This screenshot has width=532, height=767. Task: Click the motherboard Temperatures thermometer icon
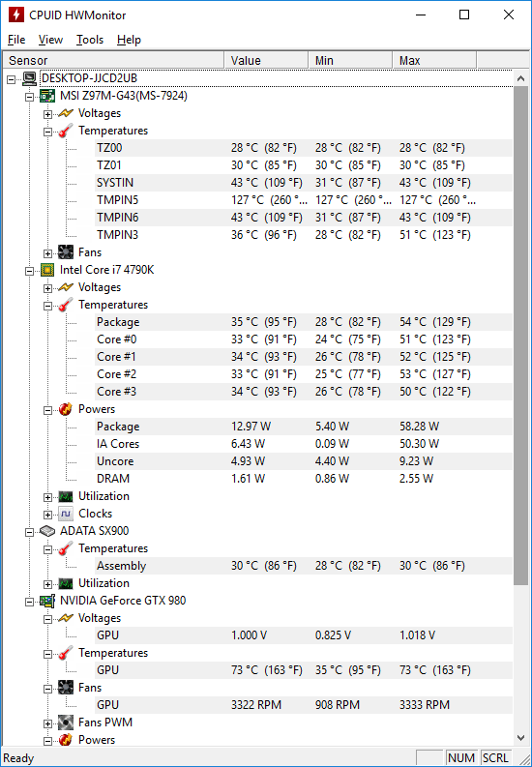click(x=66, y=131)
